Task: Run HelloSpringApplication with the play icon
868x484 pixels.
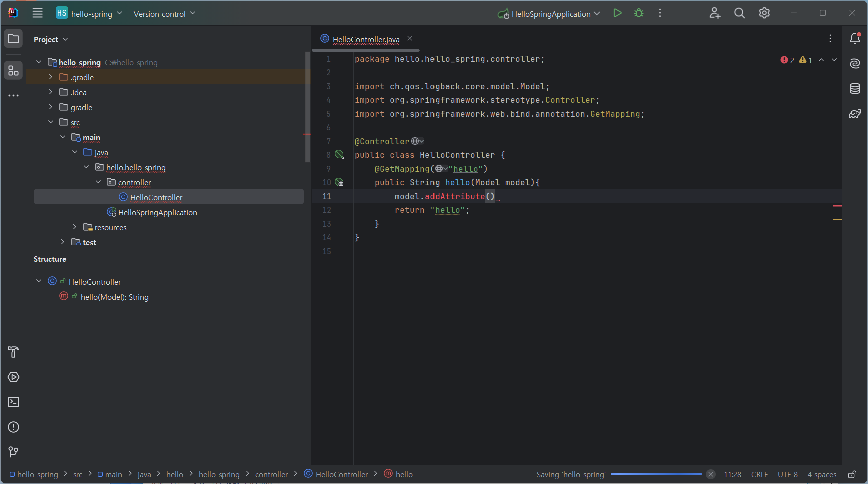Action: 617,13
